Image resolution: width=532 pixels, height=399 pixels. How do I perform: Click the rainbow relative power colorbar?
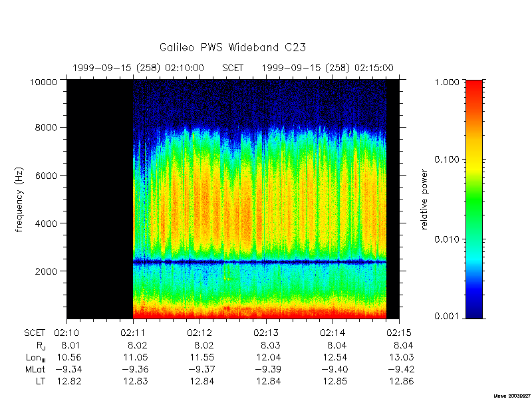(474, 199)
